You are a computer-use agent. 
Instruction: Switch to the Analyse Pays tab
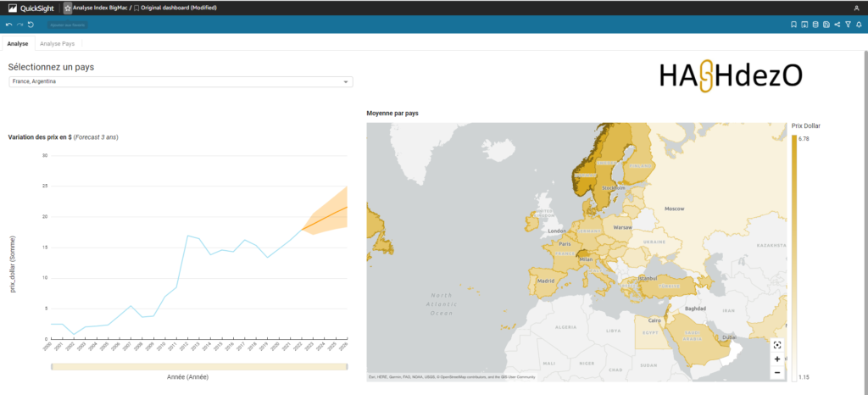point(58,43)
